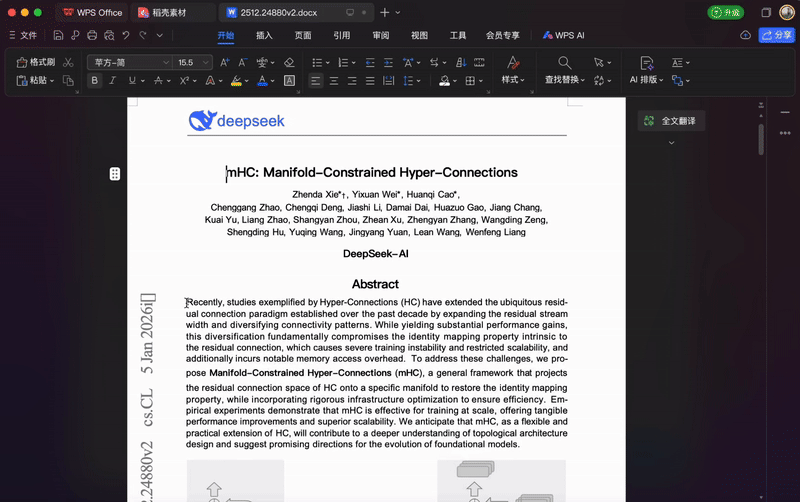
Task: Toggle Bold formatting
Action: 94,80
